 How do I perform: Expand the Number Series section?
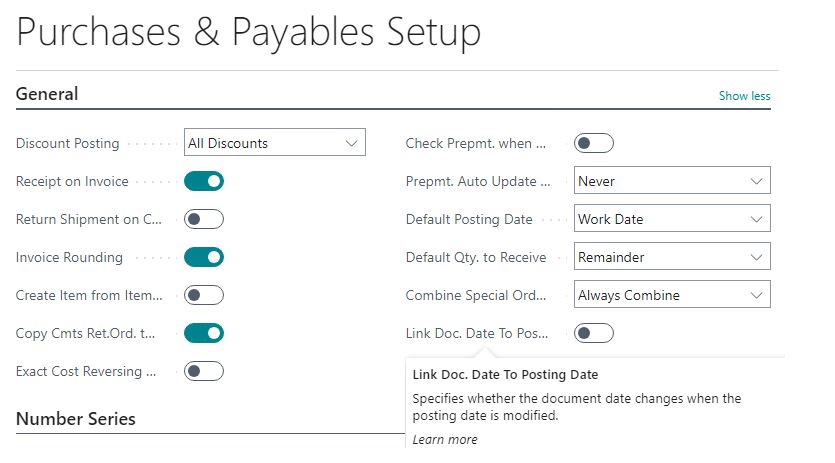coord(76,418)
